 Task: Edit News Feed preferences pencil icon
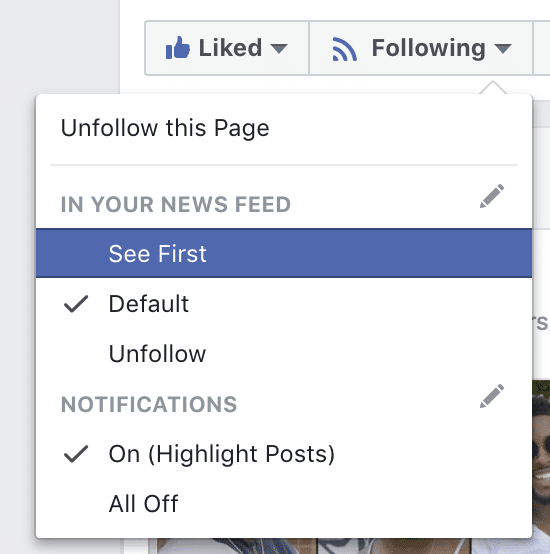point(492,196)
